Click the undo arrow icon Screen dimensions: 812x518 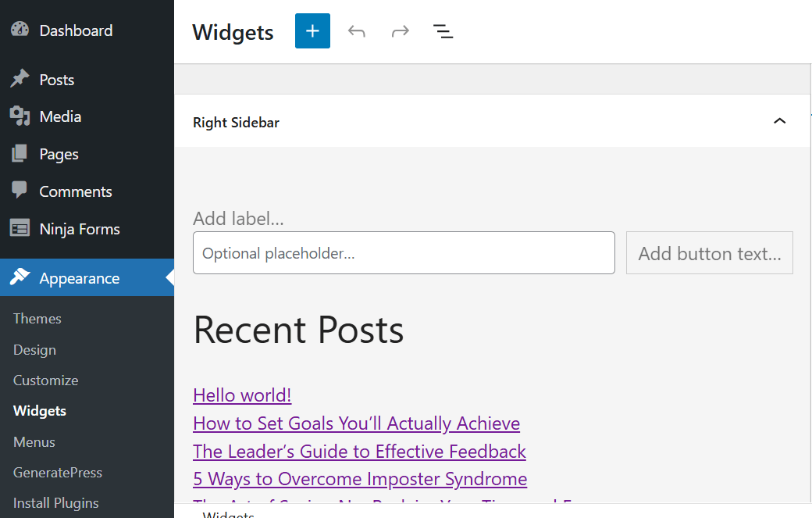(x=357, y=31)
